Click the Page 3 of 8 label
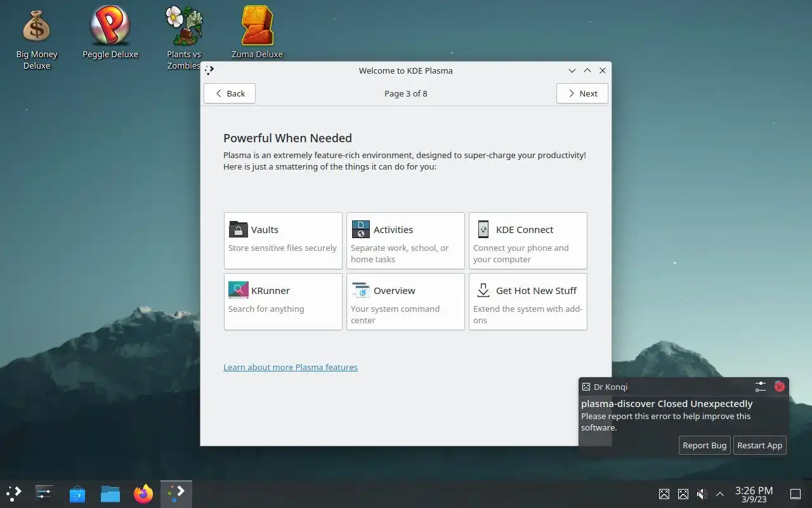 406,93
